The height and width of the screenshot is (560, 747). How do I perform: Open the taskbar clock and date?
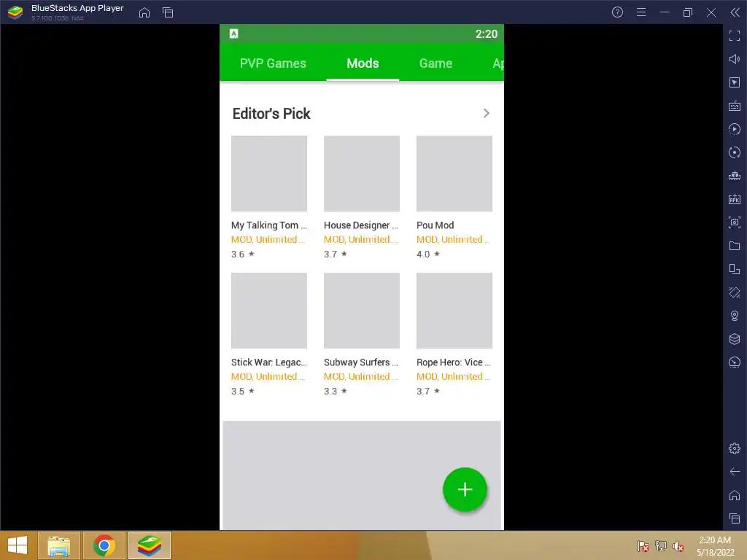click(715, 546)
